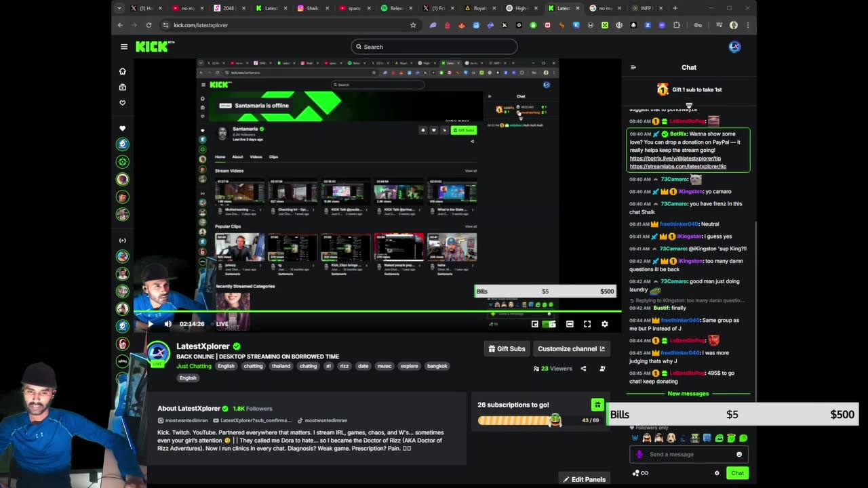Open botrix.live tip link in chat
This screenshot has width=868, height=488.
(675, 159)
